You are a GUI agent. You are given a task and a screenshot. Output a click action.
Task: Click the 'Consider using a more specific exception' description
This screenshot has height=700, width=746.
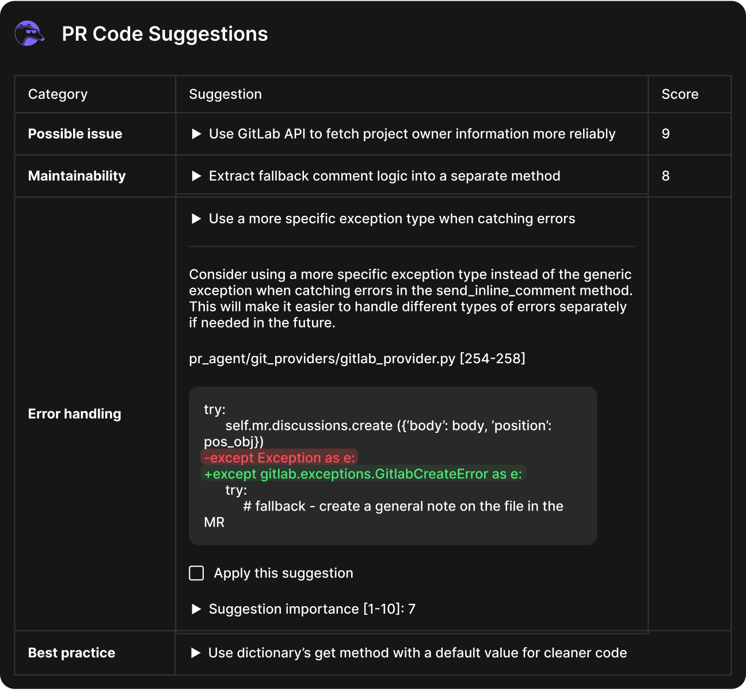coord(411,298)
